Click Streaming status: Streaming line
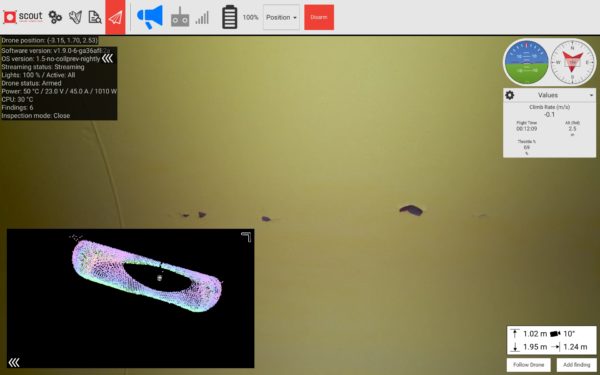 coord(43,67)
